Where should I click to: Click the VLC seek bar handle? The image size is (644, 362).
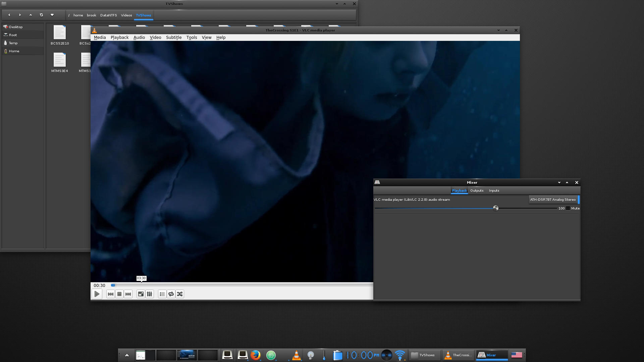click(113, 285)
